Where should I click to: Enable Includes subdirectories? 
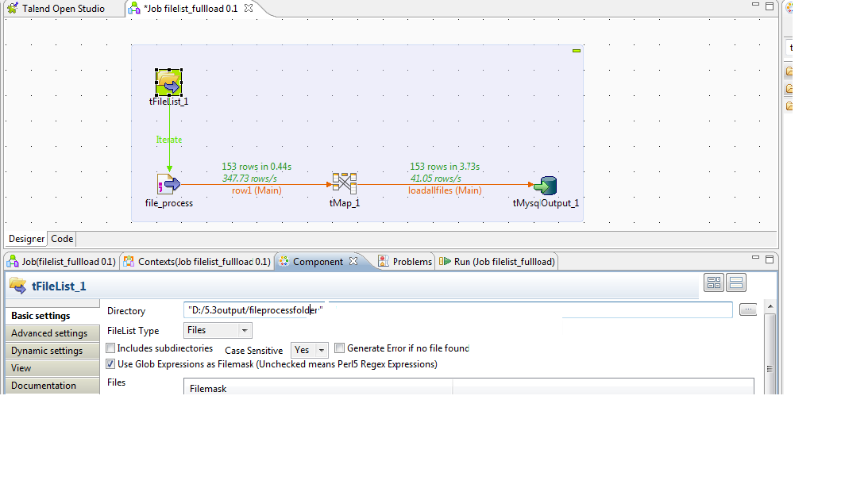click(x=110, y=348)
